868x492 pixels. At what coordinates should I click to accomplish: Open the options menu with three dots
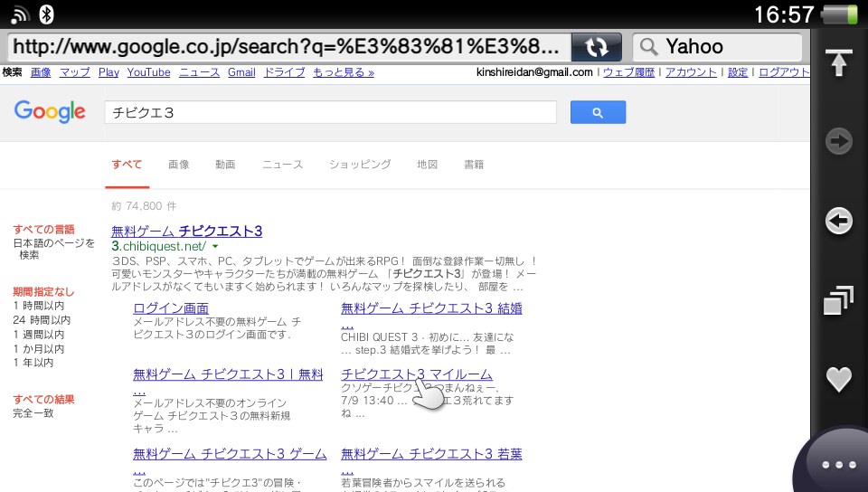coord(839,464)
